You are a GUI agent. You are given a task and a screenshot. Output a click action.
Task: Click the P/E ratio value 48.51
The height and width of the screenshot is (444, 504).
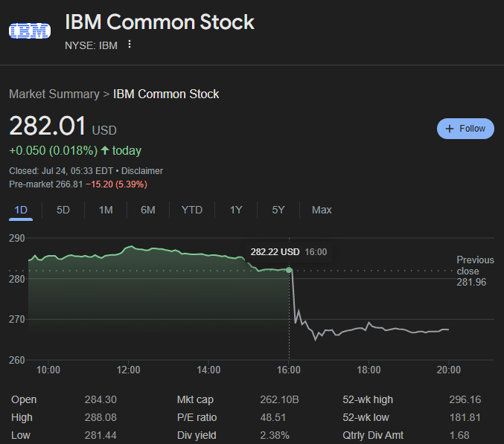coord(273,417)
